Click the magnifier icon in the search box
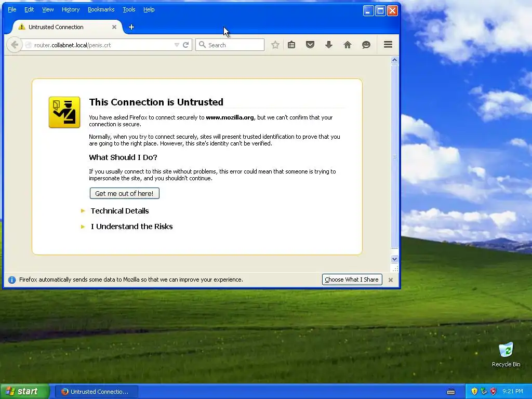This screenshot has height=399, width=532. point(202,45)
